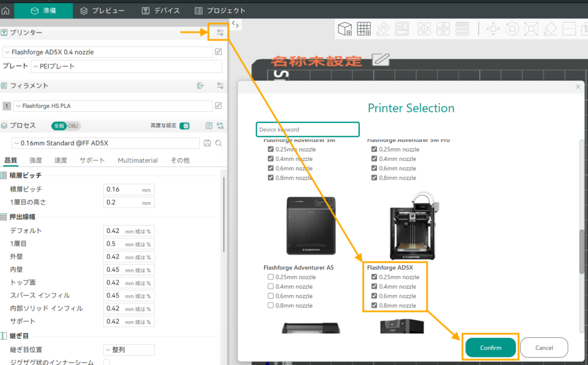This screenshot has height=365, width=588.
Task: Open the 0.16mm Standard @FF AD5X dropdown
Action: coord(106,143)
